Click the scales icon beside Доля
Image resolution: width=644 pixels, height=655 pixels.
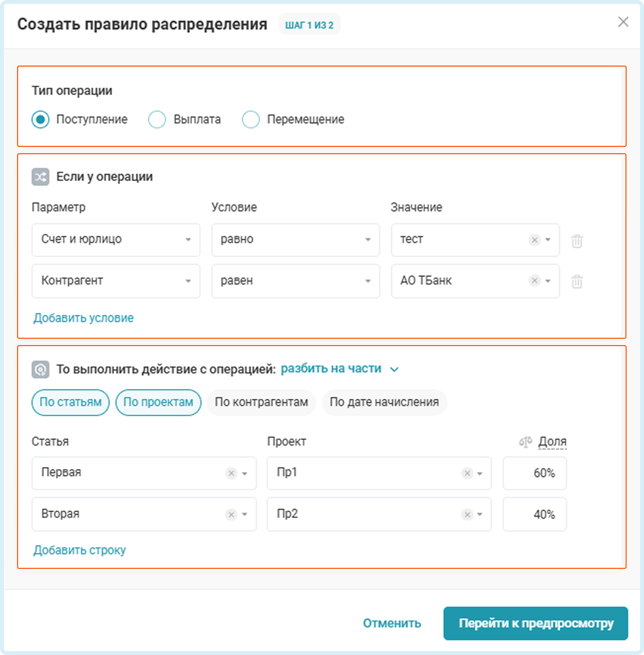pyautogui.click(x=525, y=442)
